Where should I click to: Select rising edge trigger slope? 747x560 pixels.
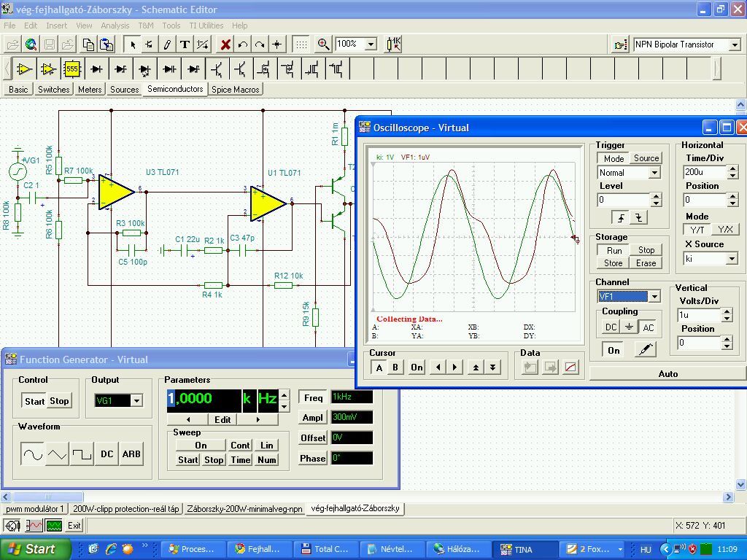point(621,217)
